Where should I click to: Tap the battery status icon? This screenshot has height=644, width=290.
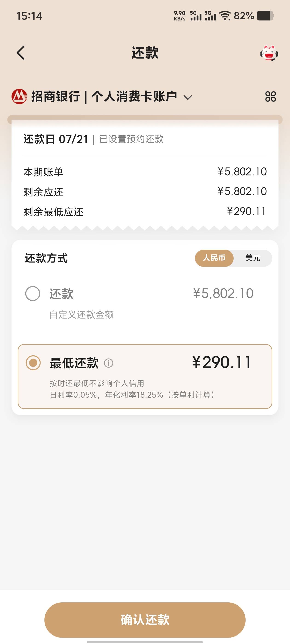[265, 16]
